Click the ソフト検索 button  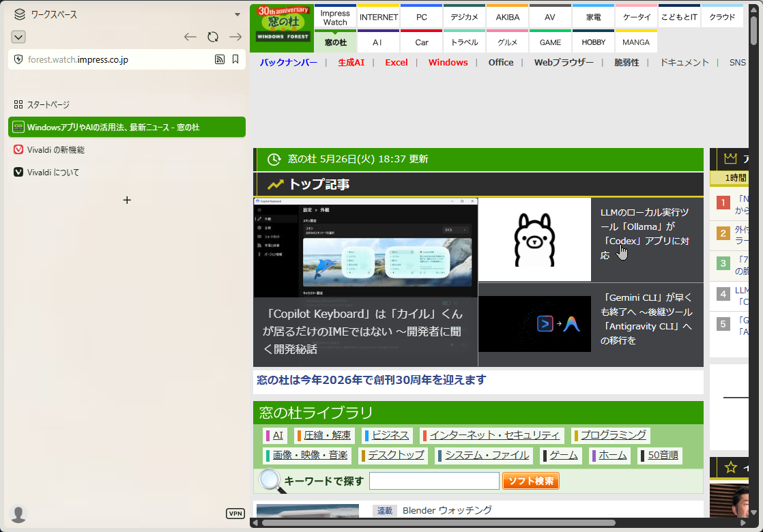(531, 481)
